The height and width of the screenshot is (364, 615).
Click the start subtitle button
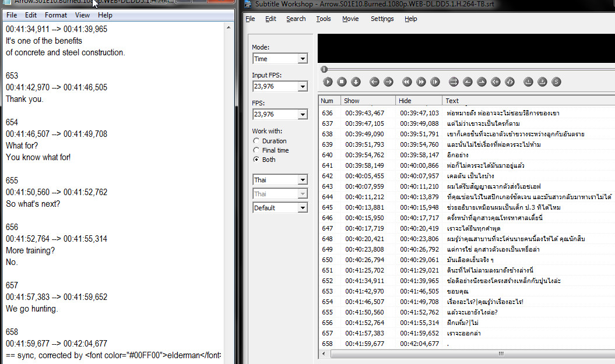click(x=495, y=82)
